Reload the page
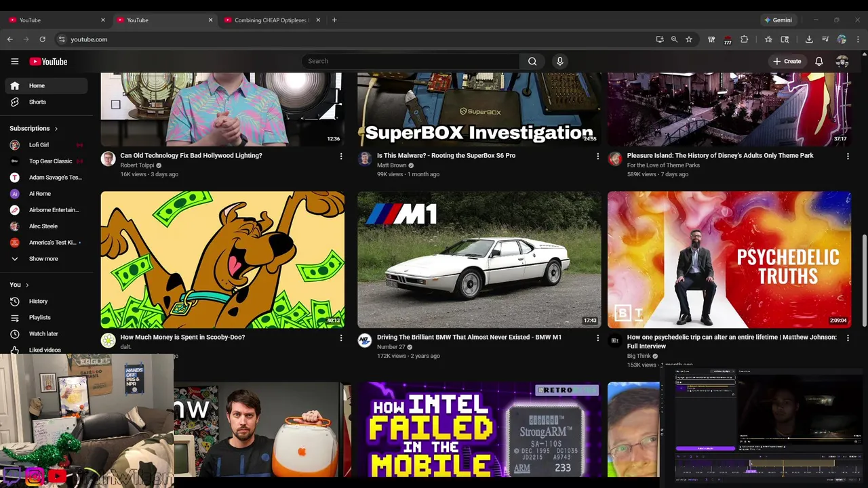This screenshot has width=868, height=488. point(42,39)
